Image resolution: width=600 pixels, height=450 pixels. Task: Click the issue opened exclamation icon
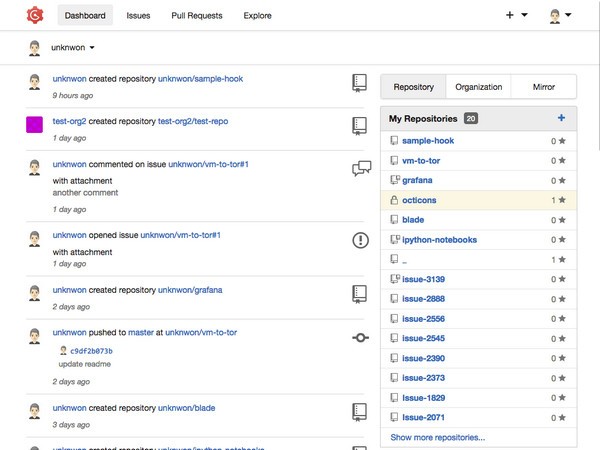[x=361, y=240]
